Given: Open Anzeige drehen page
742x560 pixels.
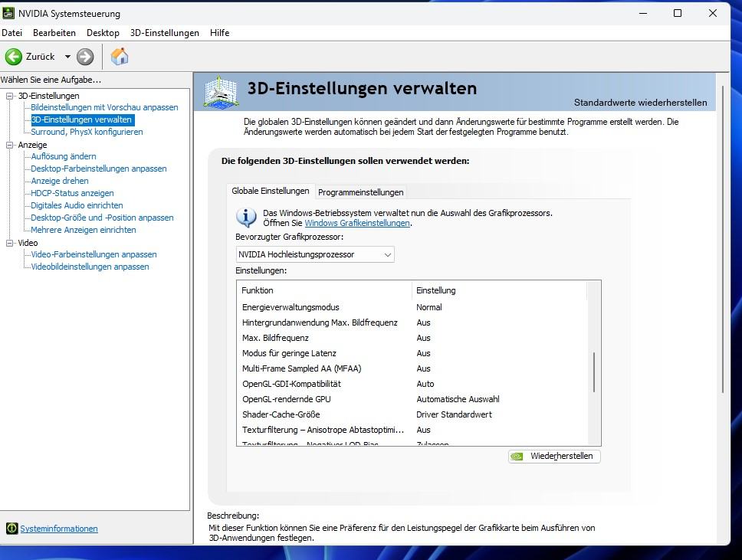Looking at the screenshot, I should click(60, 181).
